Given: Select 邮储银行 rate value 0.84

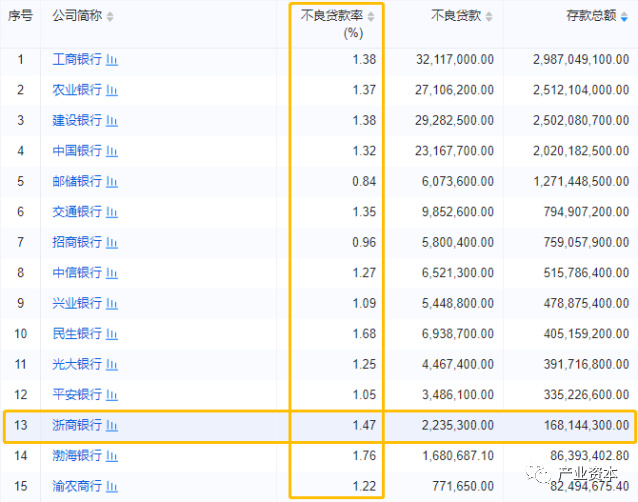Looking at the screenshot, I should click(364, 181).
